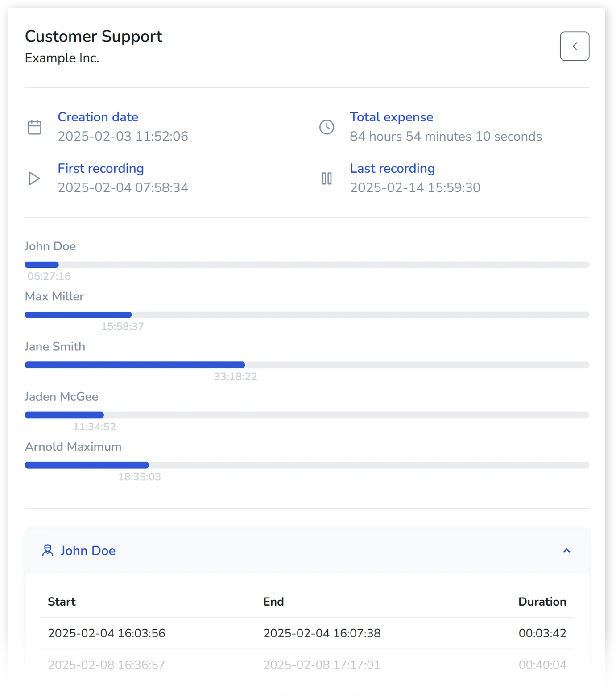Click Jaden McGee's progress bar
616x698 pixels.
click(x=306, y=415)
